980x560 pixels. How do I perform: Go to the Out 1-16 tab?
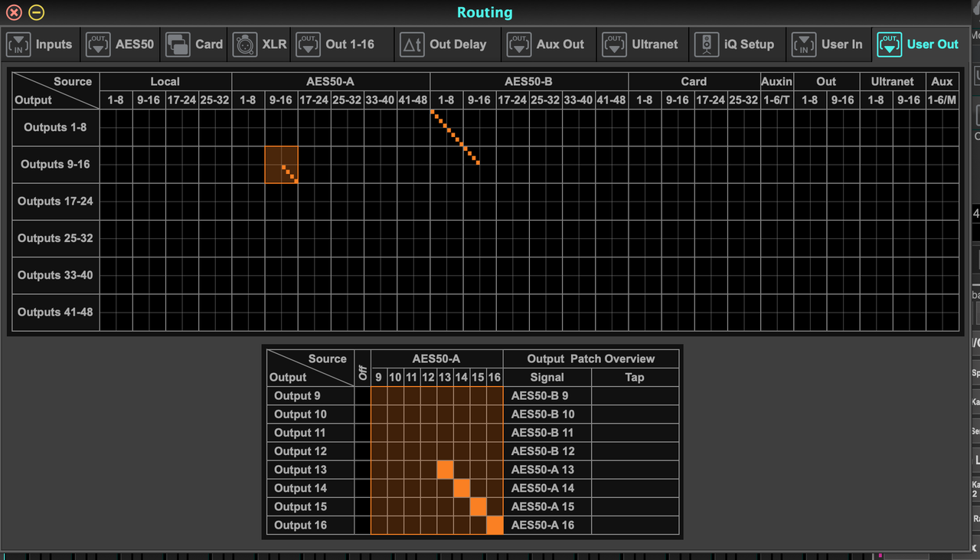[x=343, y=44]
